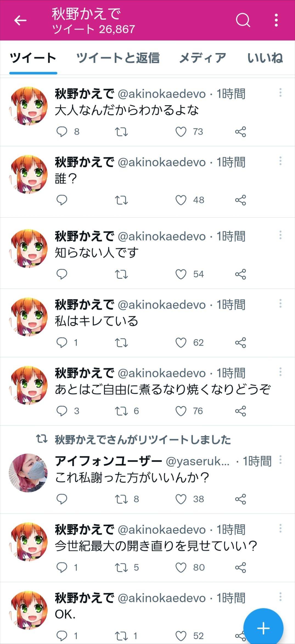Like the tweet 大人なんだからわかるよな
Viewport: 295px width, 644px height.
pyautogui.click(x=181, y=132)
